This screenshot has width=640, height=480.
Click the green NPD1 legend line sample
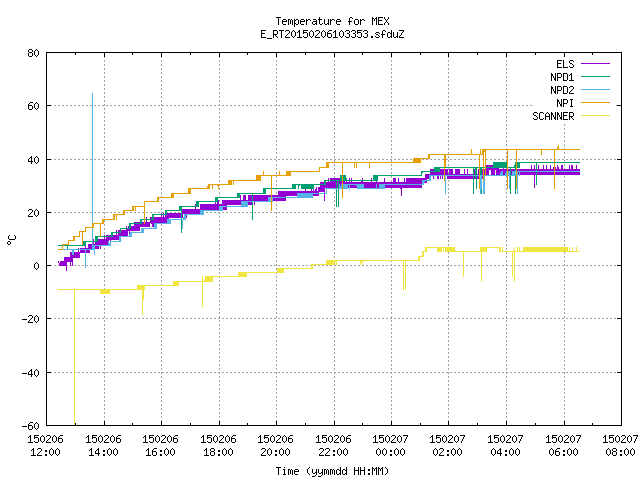[596, 77]
